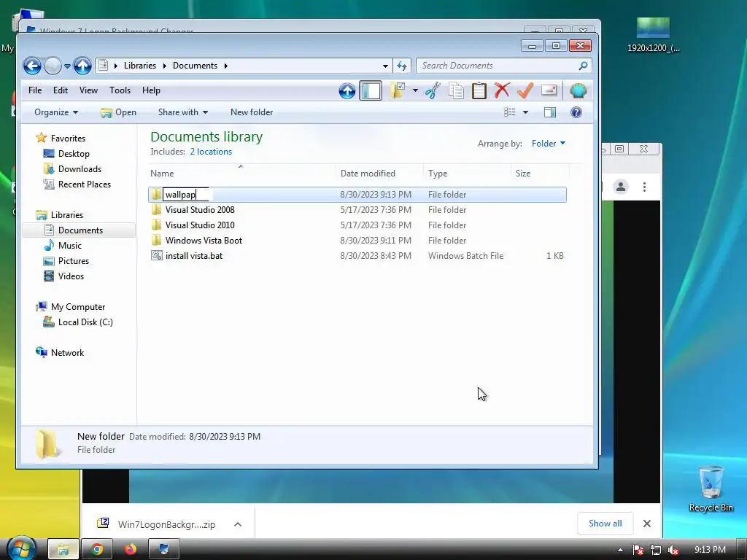Image resolution: width=747 pixels, height=560 pixels.
Task: Click the Copy toolbar icon
Action: click(x=456, y=90)
